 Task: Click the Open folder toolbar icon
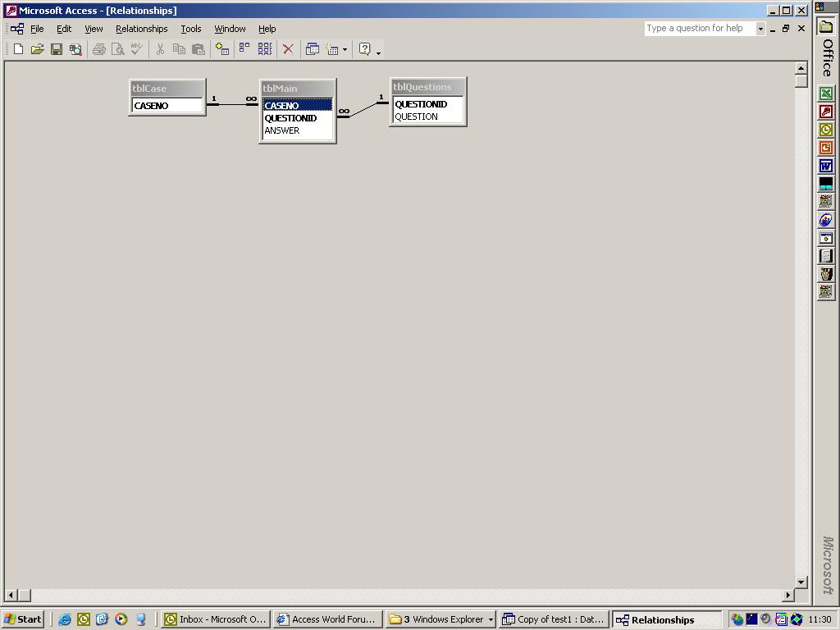[37, 49]
